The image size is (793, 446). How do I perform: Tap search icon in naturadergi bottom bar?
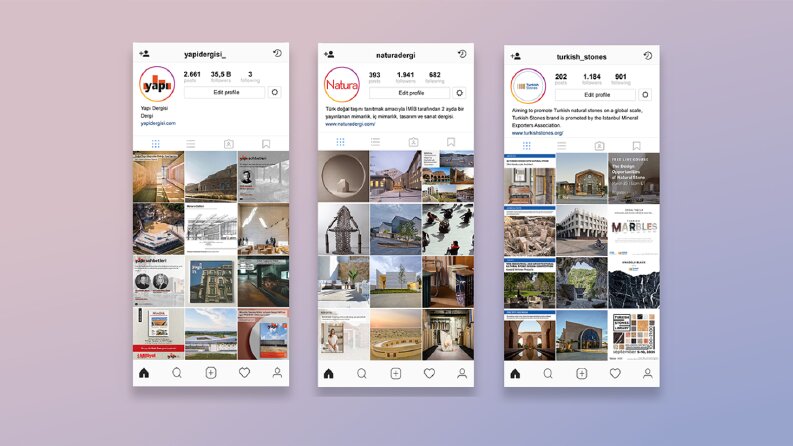coord(362,374)
